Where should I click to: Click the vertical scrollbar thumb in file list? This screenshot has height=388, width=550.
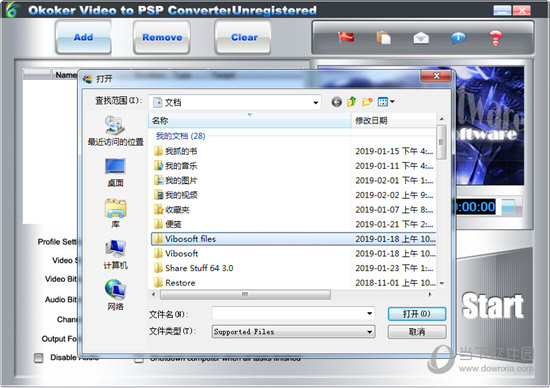pyautogui.click(x=442, y=142)
